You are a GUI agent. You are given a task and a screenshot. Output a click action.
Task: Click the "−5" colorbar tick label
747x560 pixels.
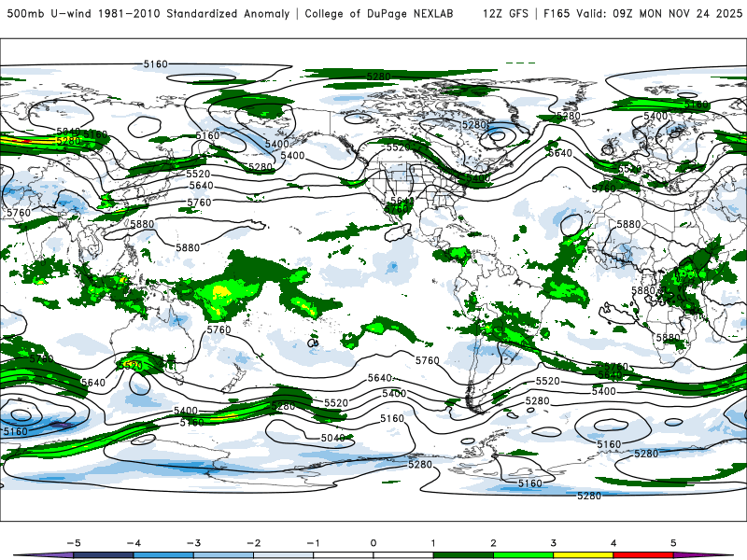pyautogui.click(x=74, y=543)
